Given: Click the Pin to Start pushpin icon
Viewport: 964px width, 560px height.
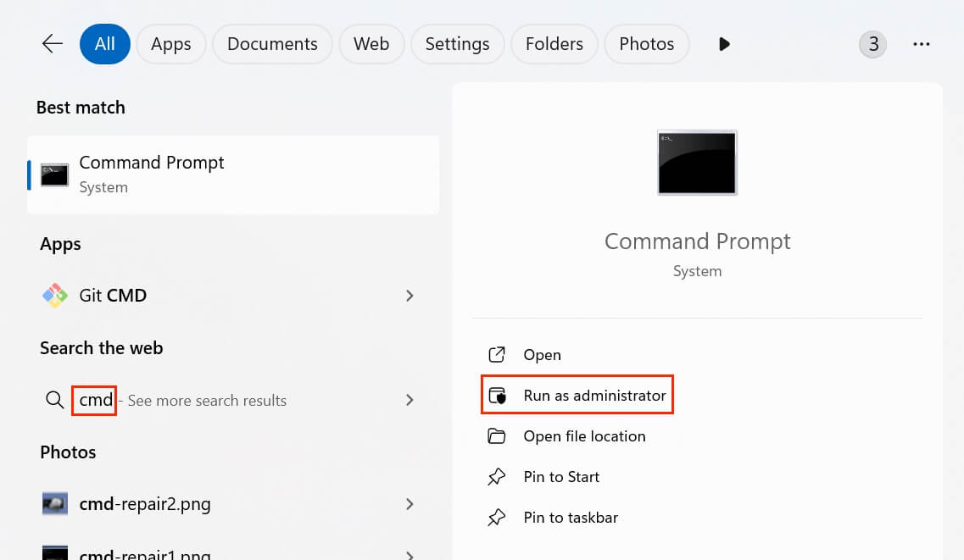Looking at the screenshot, I should tap(498, 476).
